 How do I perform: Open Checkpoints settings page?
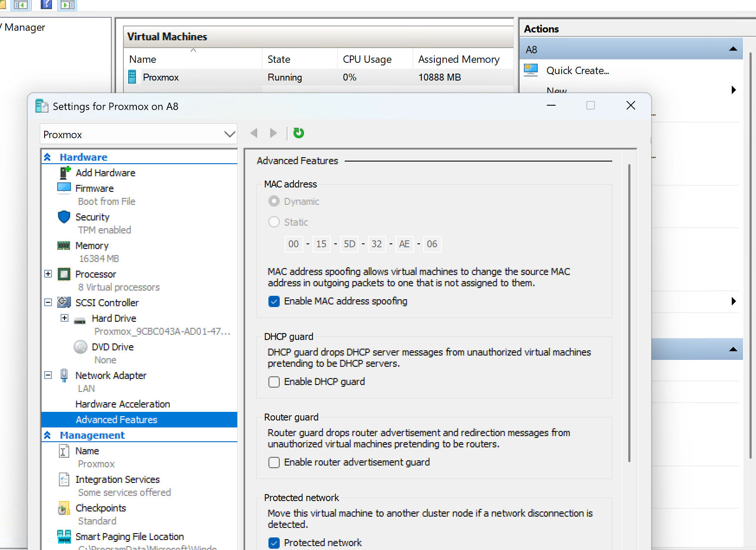point(100,508)
